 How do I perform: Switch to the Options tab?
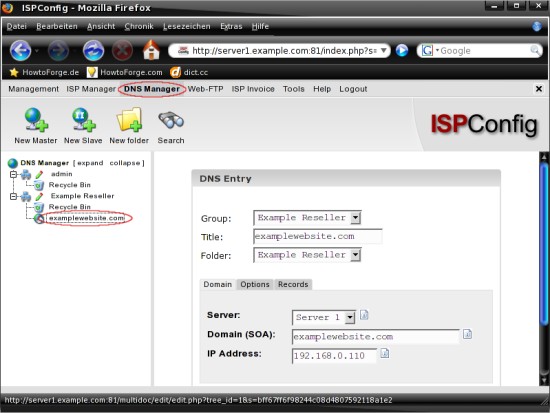click(x=255, y=284)
